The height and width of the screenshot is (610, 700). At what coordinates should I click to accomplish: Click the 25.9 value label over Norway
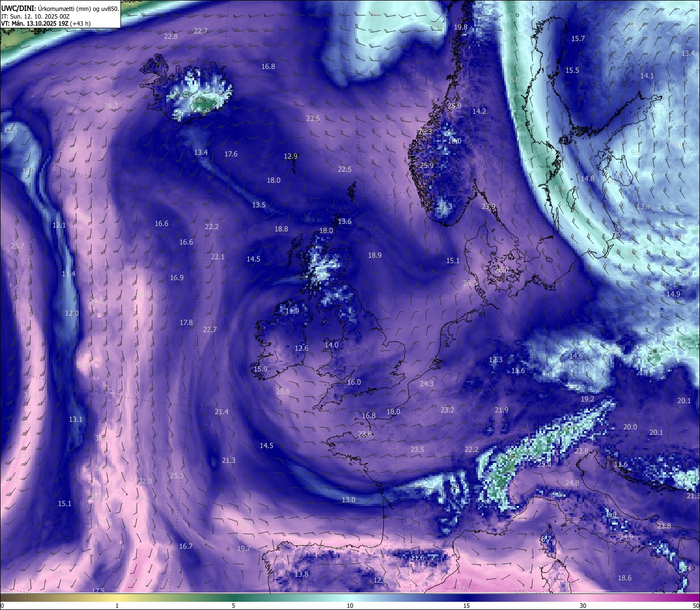[x=427, y=166]
